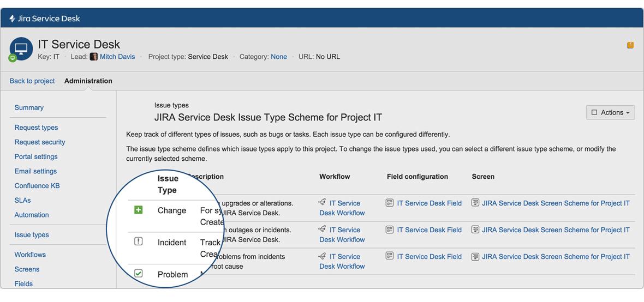Click the screen scheme icon in the Problem row
Viewport: 644px width, 302px height.
tap(475, 256)
